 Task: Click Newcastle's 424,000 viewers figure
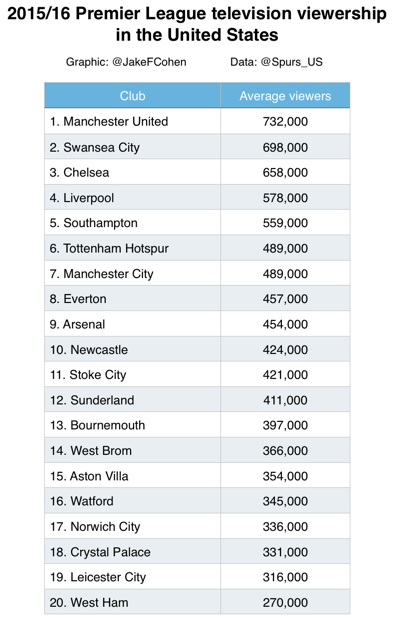[285, 350]
